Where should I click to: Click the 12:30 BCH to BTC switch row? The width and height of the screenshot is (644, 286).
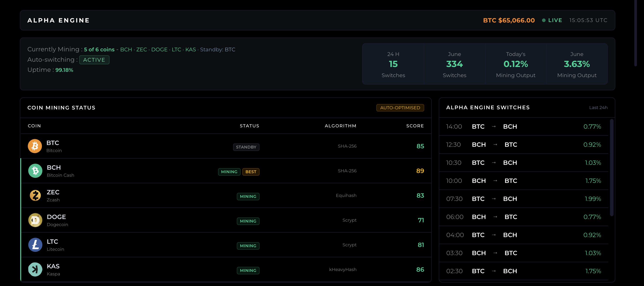point(523,145)
